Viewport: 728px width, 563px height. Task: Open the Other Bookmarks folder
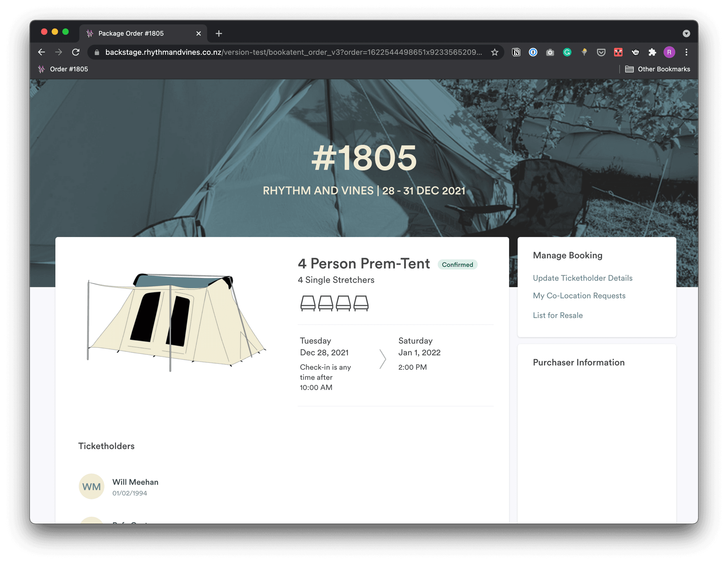pos(657,69)
